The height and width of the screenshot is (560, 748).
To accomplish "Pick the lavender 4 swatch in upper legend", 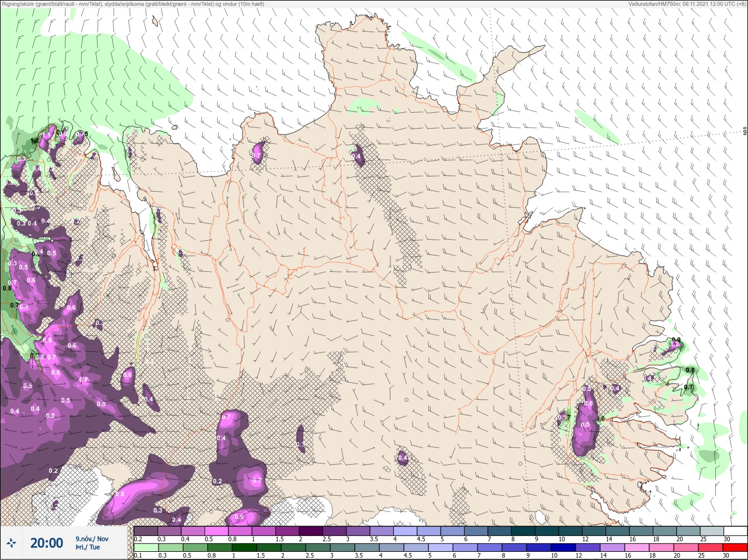I will pyautogui.click(x=405, y=531).
